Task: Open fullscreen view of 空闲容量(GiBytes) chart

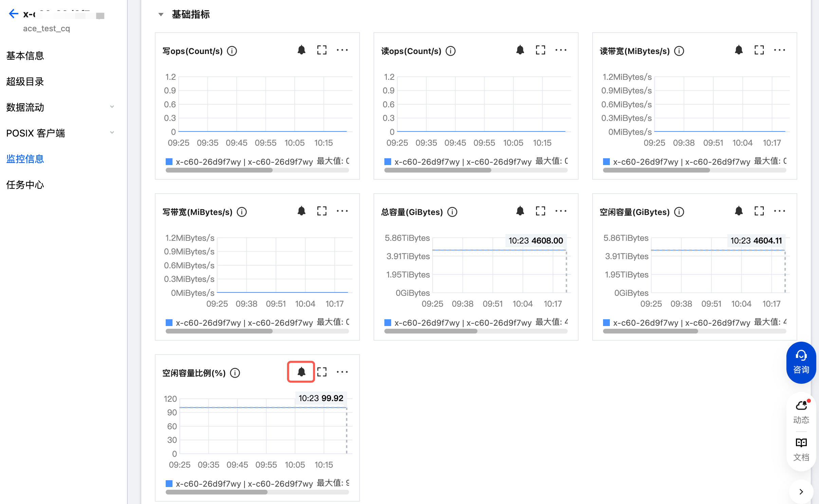Action: coord(759,211)
